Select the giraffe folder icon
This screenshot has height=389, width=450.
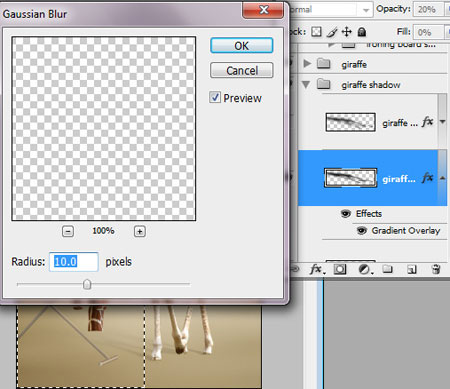[323, 63]
